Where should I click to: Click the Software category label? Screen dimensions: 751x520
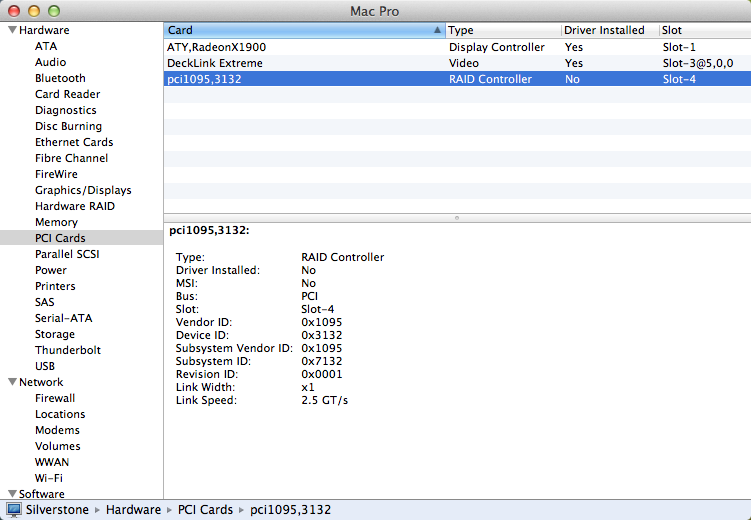(41, 494)
